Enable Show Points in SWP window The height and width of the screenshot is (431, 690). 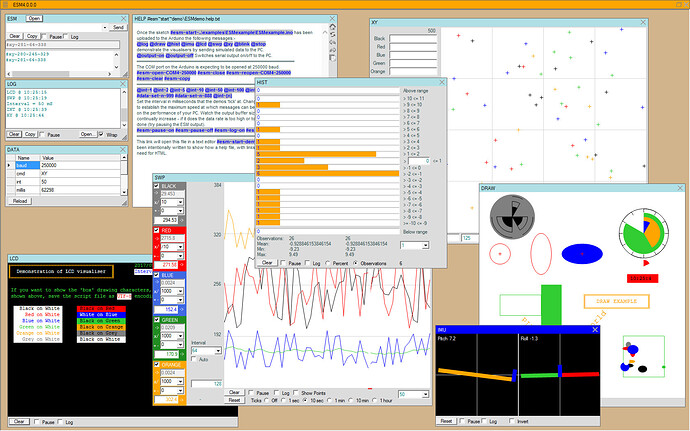(296, 393)
